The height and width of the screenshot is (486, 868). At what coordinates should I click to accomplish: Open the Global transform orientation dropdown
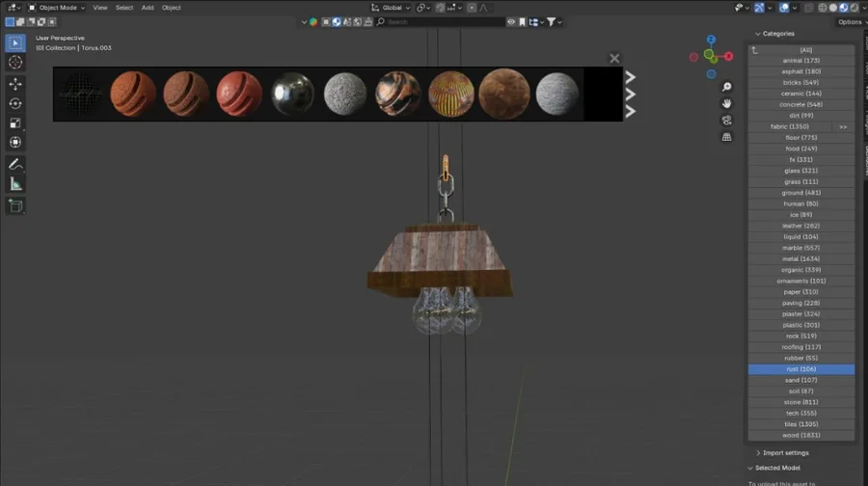[391, 8]
